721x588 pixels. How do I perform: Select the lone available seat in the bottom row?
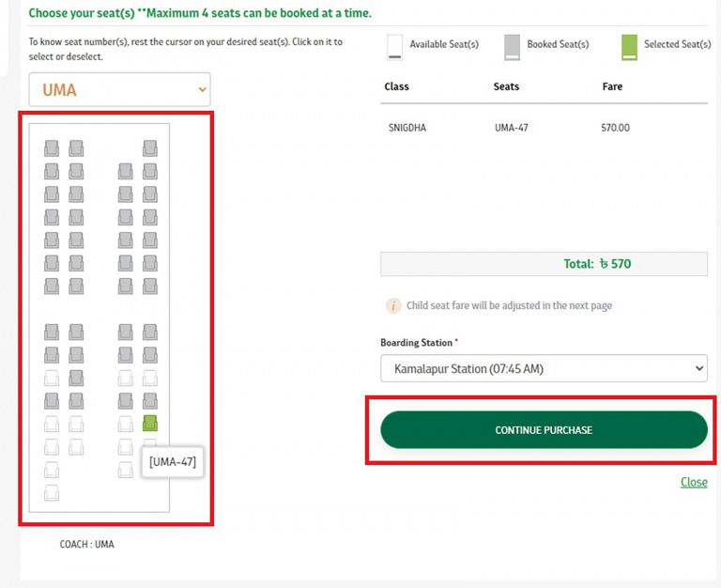point(52,492)
